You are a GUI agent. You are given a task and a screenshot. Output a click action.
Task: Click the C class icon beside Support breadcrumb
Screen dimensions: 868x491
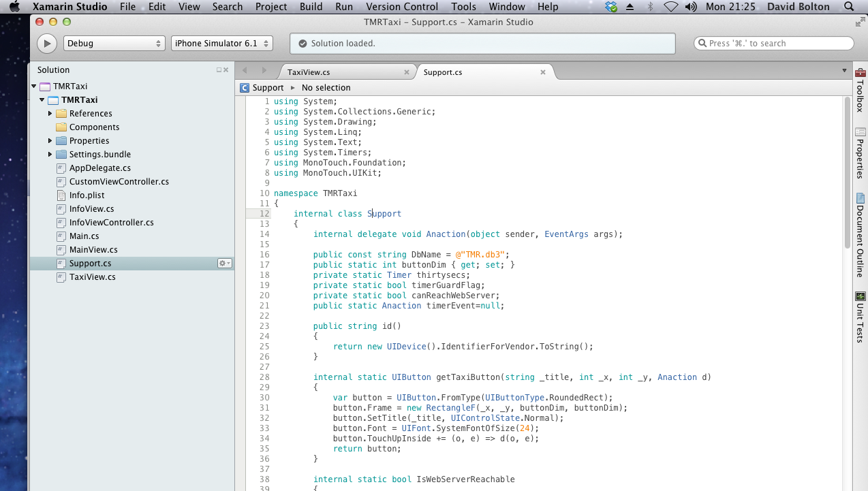point(245,88)
